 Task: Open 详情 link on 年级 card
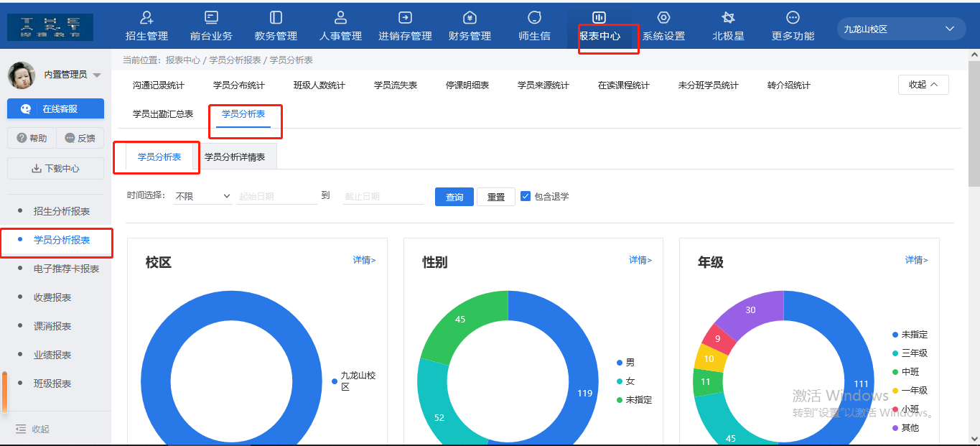click(916, 260)
